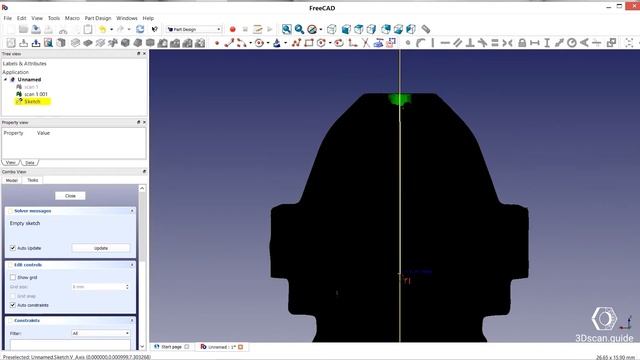This screenshot has height=360, width=640.
Task: Click the paste clipboard icon
Action: click(x=88, y=29)
